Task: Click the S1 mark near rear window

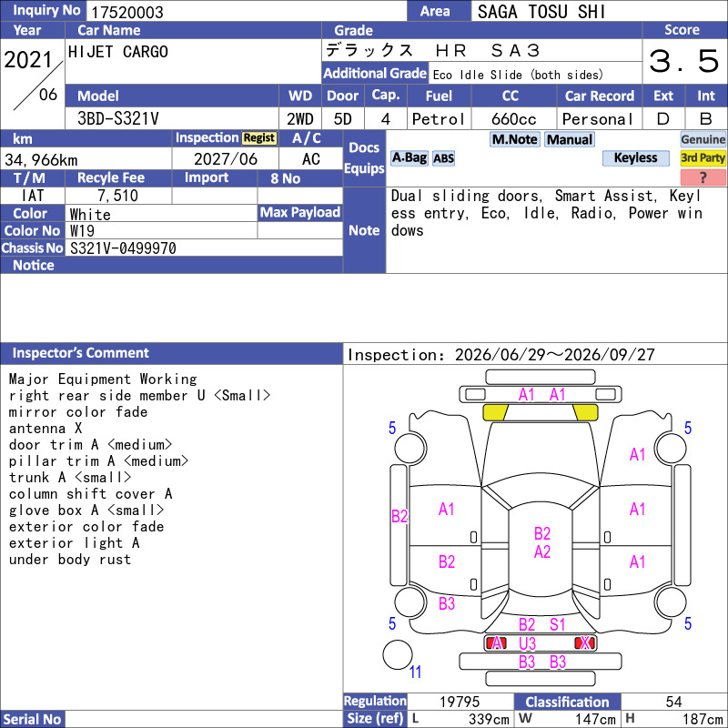Action: (x=557, y=624)
